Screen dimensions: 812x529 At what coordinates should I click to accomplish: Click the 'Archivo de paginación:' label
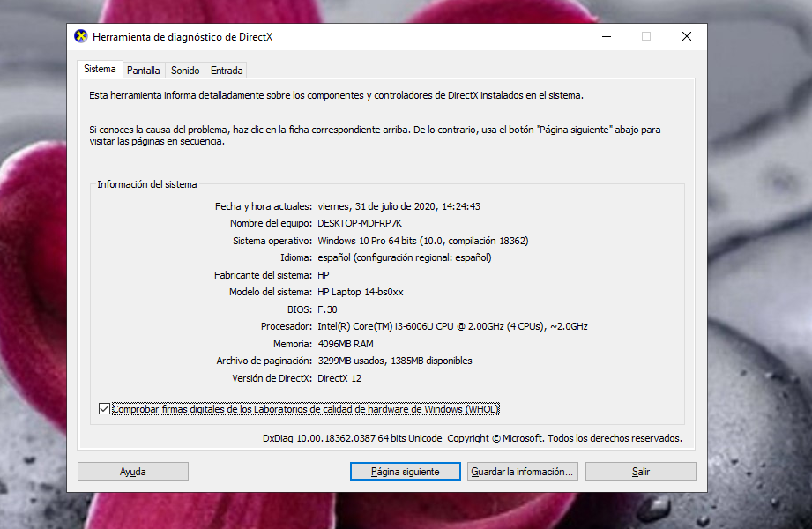[264, 361]
